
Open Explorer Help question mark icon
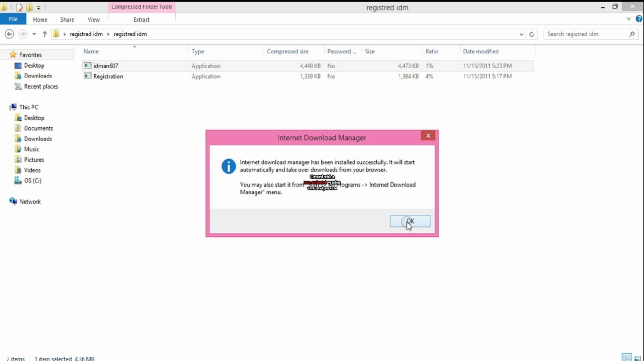pyautogui.click(x=639, y=19)
